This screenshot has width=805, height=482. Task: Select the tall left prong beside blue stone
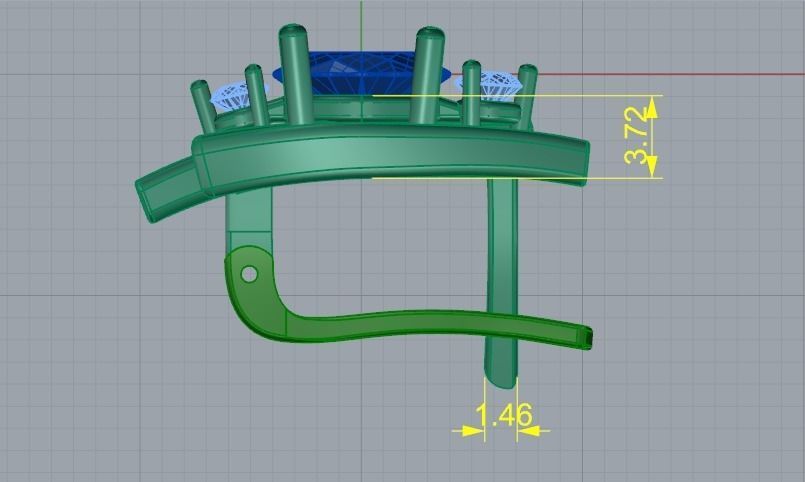[x=295, y=73]
